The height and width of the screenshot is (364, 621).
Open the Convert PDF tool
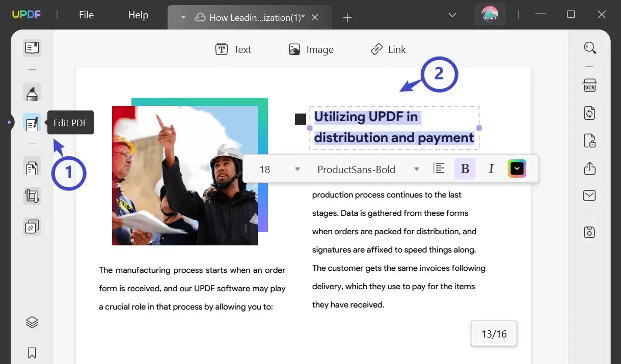[589, 113]
